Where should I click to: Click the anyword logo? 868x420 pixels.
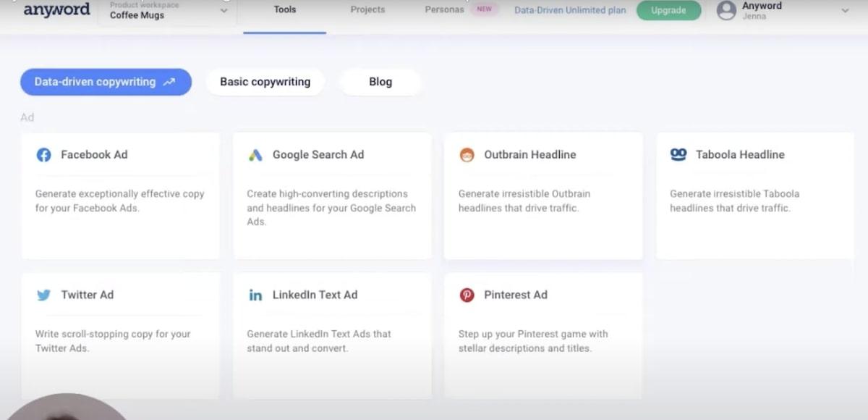[x=56, y=9]
